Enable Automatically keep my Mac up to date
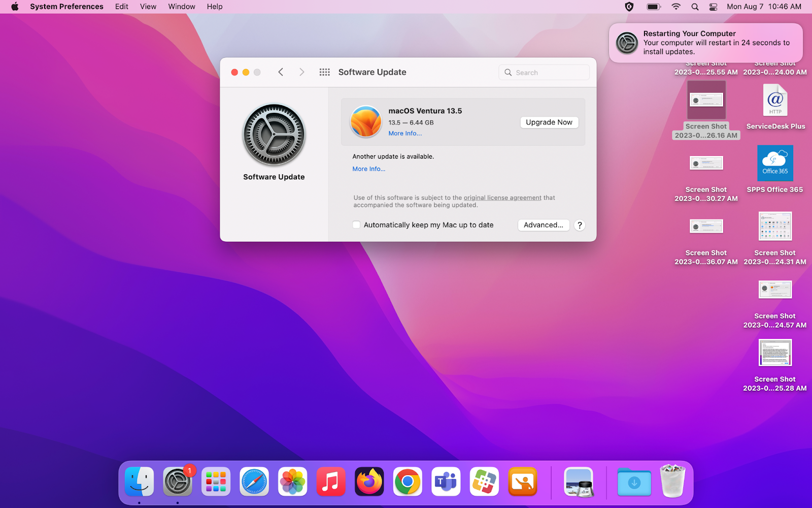 [x=356, y=225]
